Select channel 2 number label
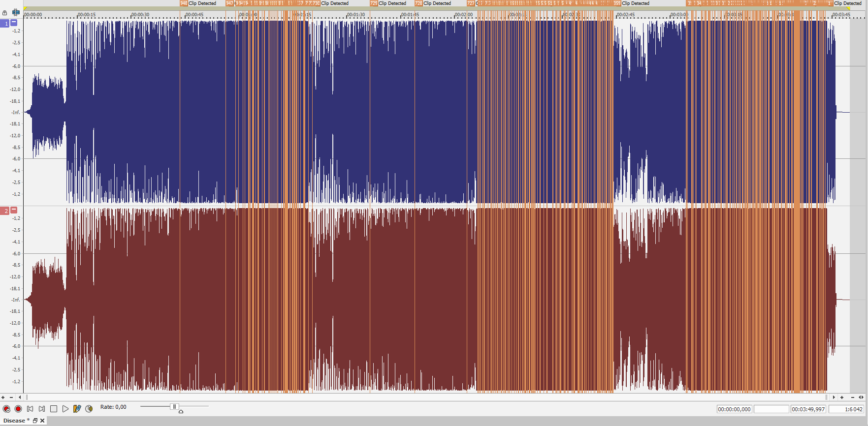 tap(5, 211)
